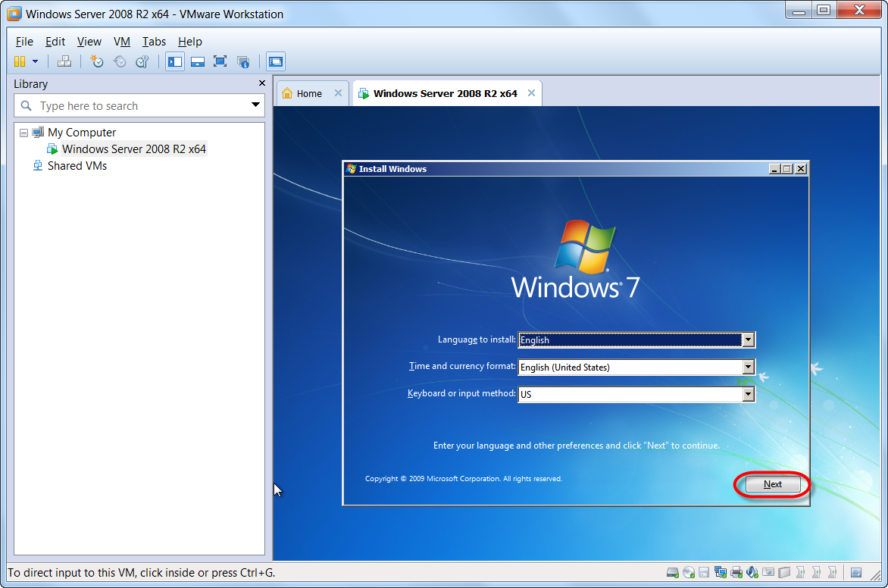Close the Install Windows dialog
This screenshot has height=588, width=888.
[801, 169]
